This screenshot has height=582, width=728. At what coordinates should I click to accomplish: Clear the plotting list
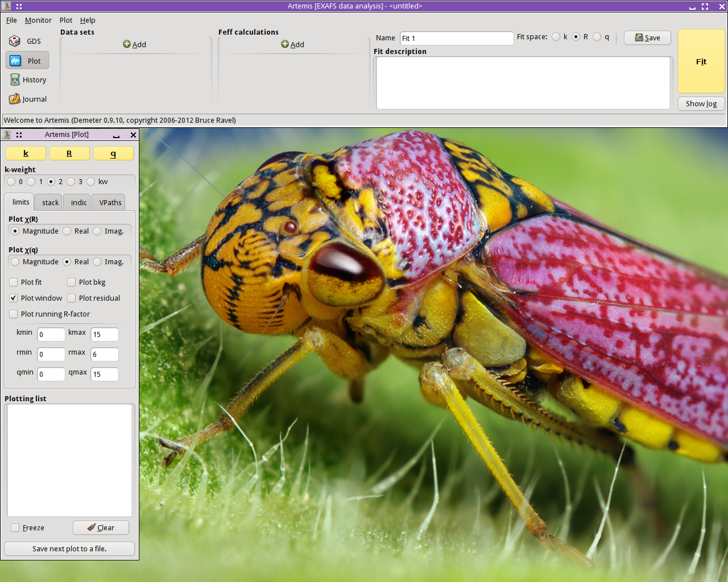[x=101, y=528]
